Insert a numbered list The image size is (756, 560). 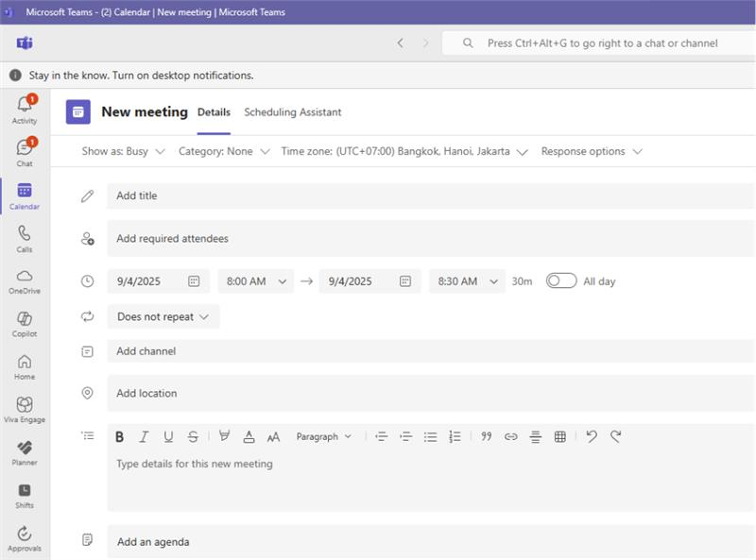(x=455, y=436)
